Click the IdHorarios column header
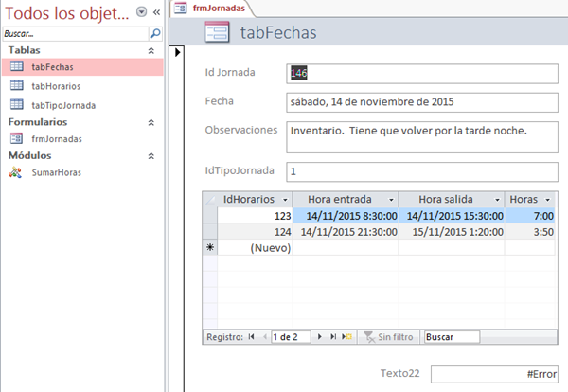Viewport: 568px width, 392px height. (255, 200)
